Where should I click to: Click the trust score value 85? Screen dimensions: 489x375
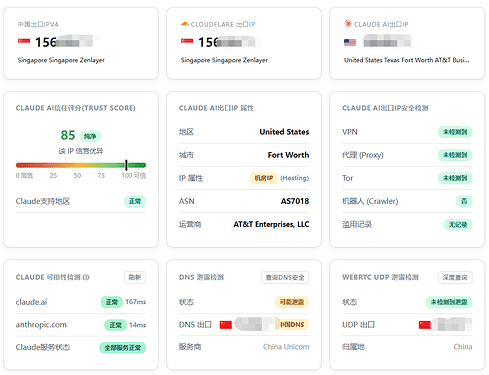pos(68,135)
